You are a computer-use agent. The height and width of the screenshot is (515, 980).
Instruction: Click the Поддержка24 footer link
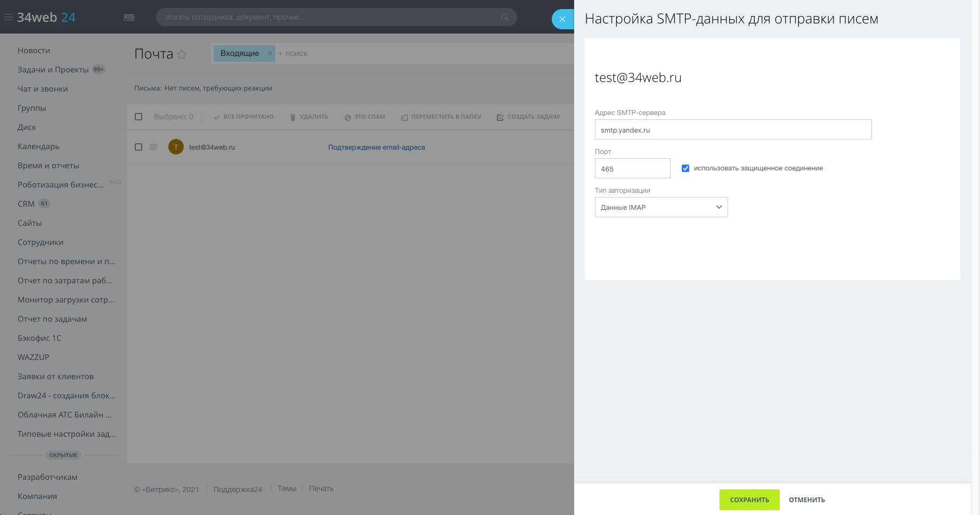pyautogui.click(x=238, y=489)
